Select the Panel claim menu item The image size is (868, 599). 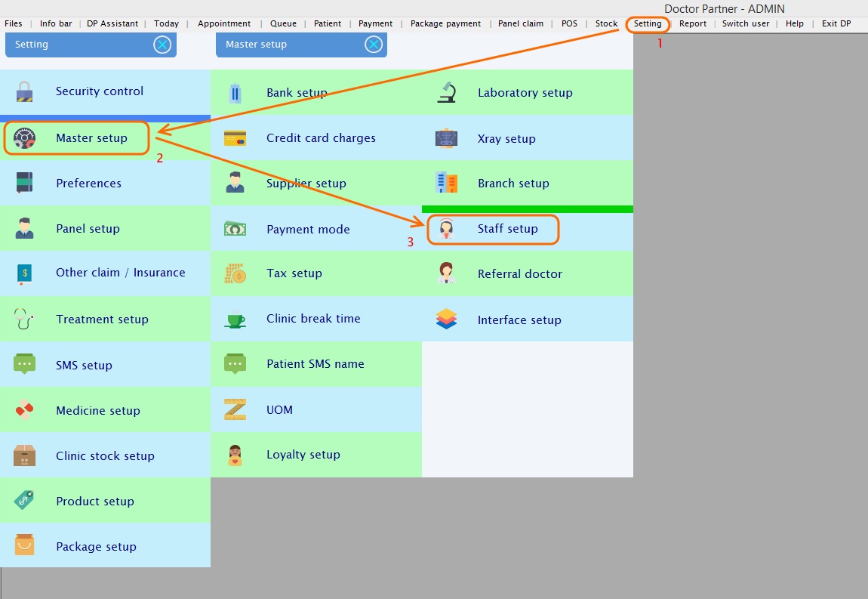pyautogui.click(x=520, y=23)
